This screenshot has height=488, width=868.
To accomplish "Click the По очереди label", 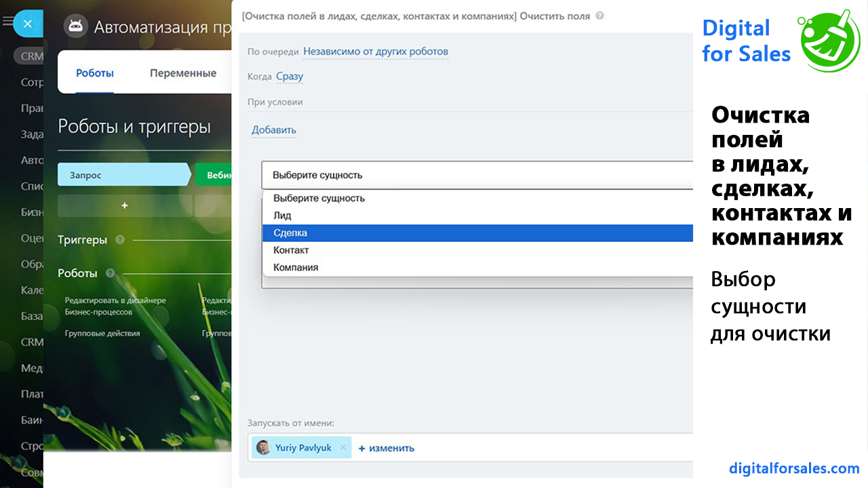I will point(273,52).
